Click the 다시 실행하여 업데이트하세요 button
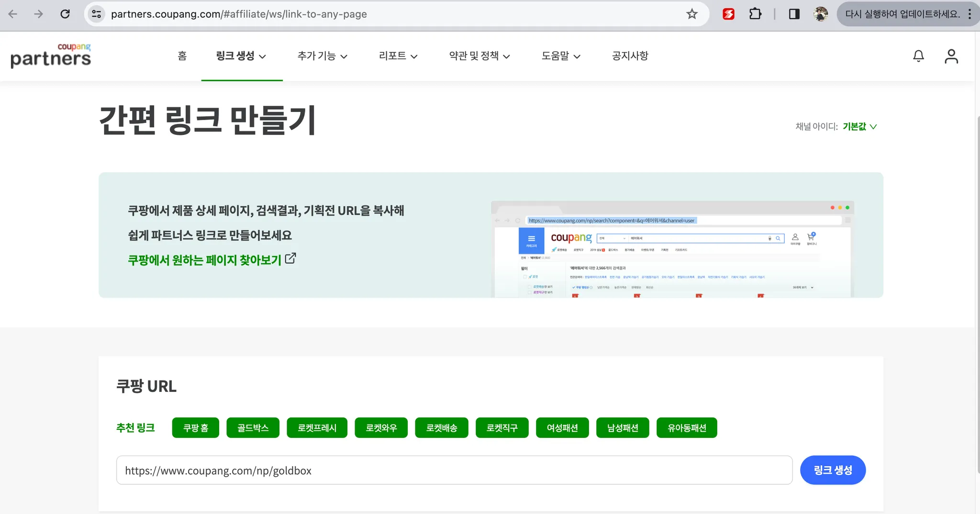Image resolution: width=980 pixels, height=514 pixels. click(902, 14)
